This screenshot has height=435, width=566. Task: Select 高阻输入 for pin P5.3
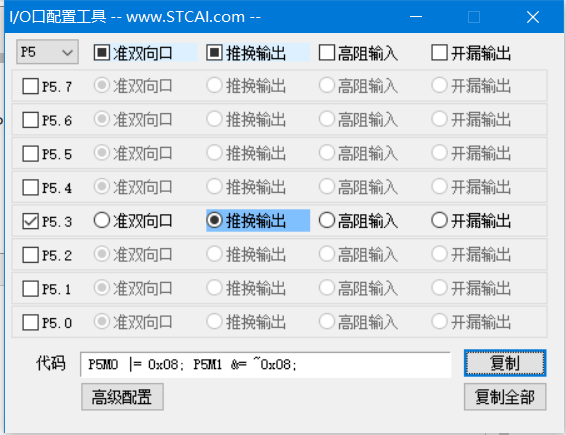point(327,220)
